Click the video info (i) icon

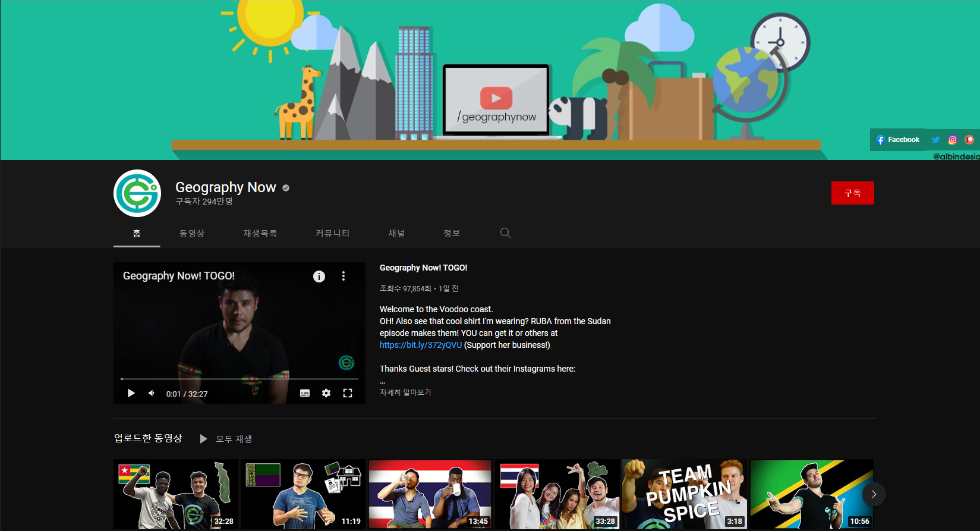[319, 276]
